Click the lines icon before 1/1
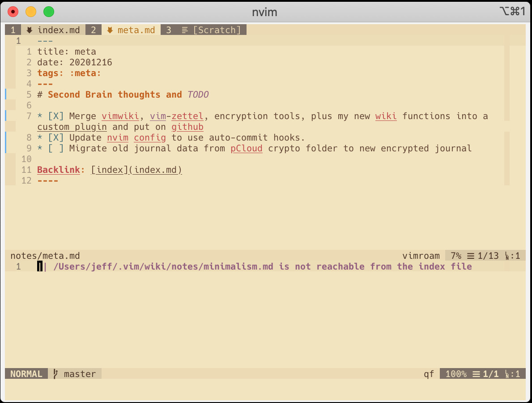This screenshot has height=403, width=532. pyautogui.click(x=476, y=374)
